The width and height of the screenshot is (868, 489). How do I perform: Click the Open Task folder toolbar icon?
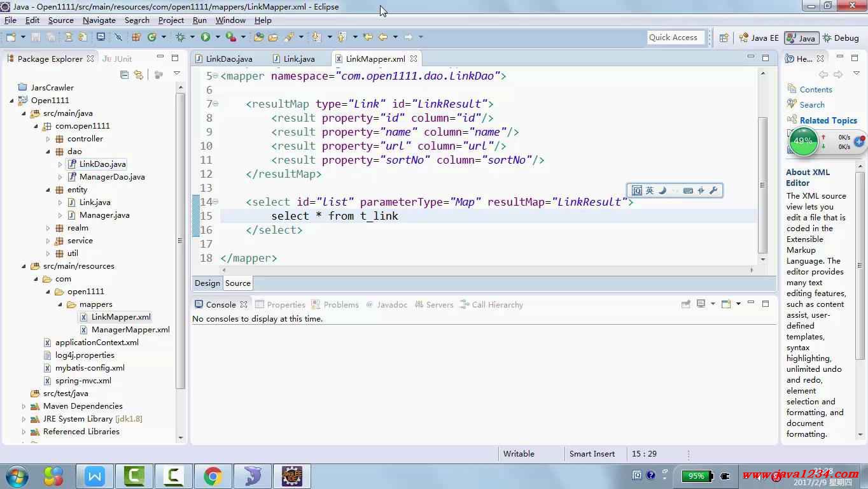pos(273,38)
